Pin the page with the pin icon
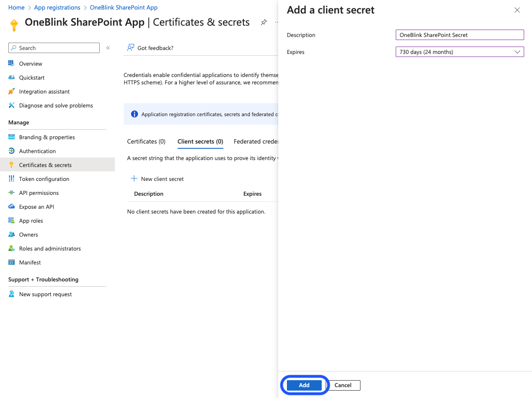Screen dimensions: 532x398 (x=263, y=23)
